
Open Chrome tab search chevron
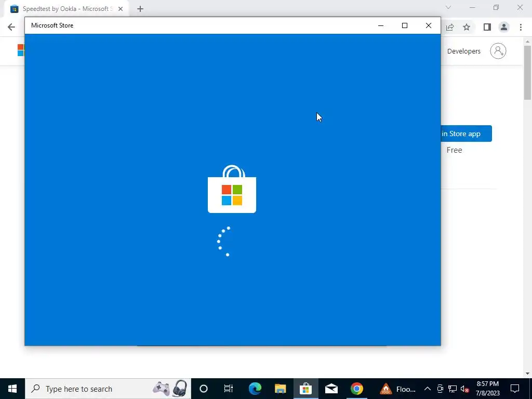[x=448, y=7]
